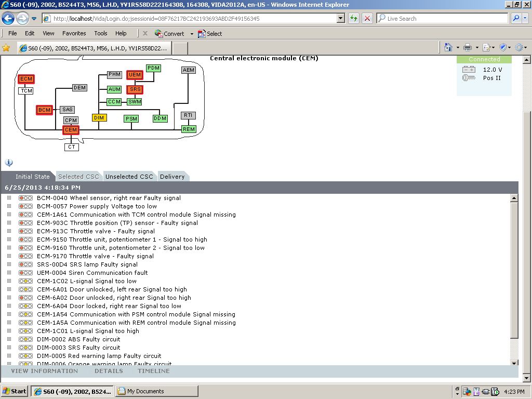
Task: Expand the UEM-0004 Siren Communication fault row
Action: (9, 273)
